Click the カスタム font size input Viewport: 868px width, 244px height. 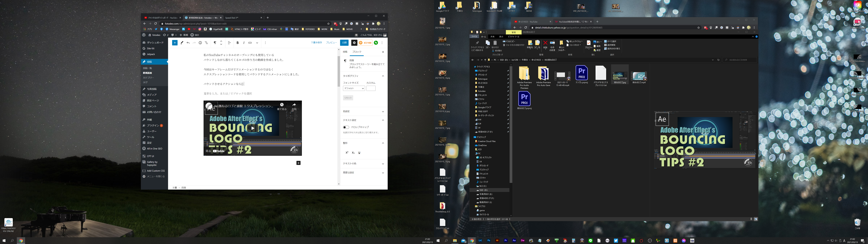point(371,88)
